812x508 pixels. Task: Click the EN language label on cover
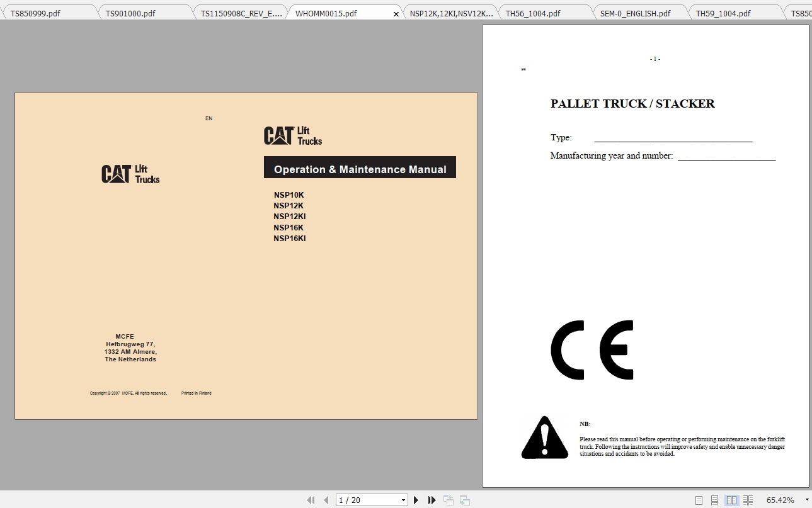[209, 118]
